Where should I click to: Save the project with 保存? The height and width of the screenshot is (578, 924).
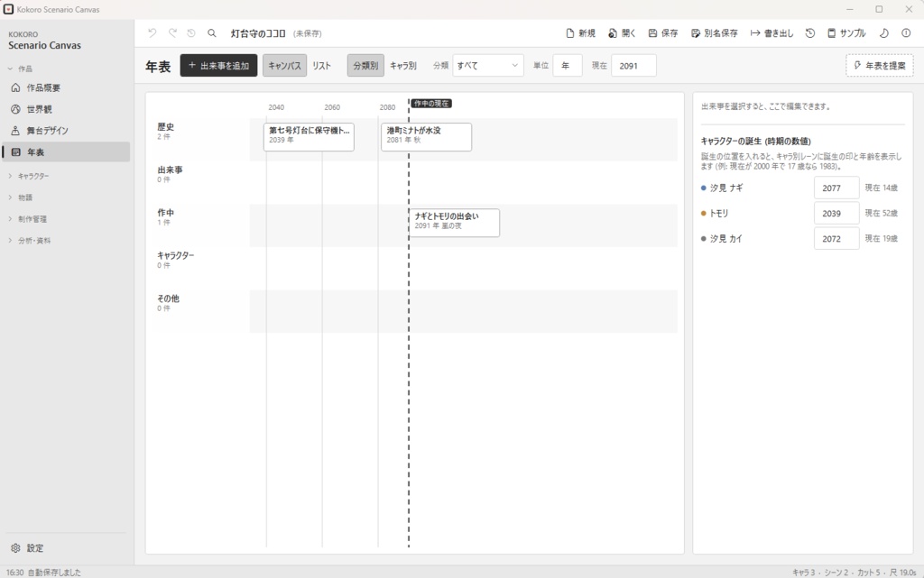[663, 33]
